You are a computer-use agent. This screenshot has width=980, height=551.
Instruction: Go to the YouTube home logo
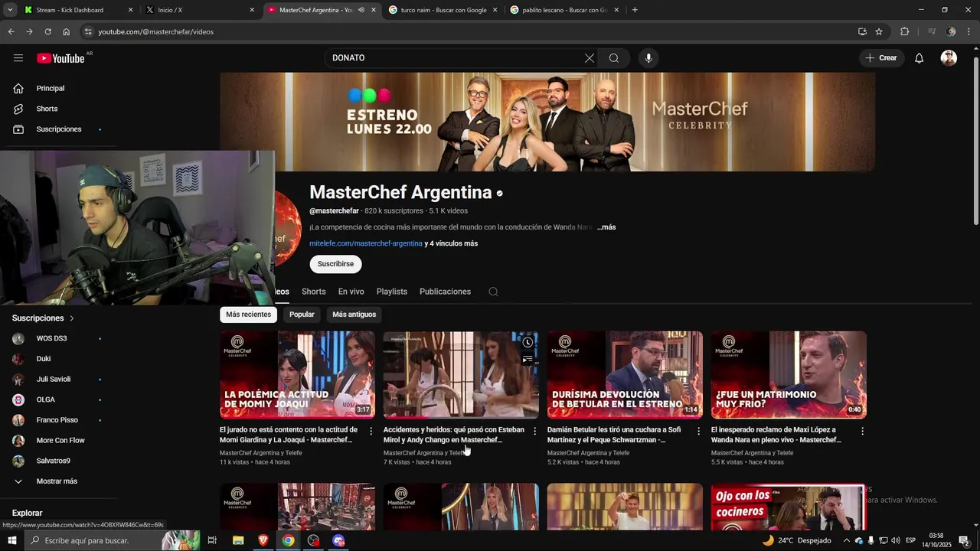(60, 58)
